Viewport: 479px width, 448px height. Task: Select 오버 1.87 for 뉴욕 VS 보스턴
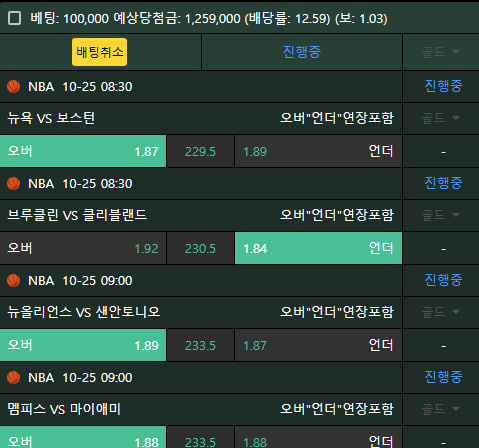83,151
